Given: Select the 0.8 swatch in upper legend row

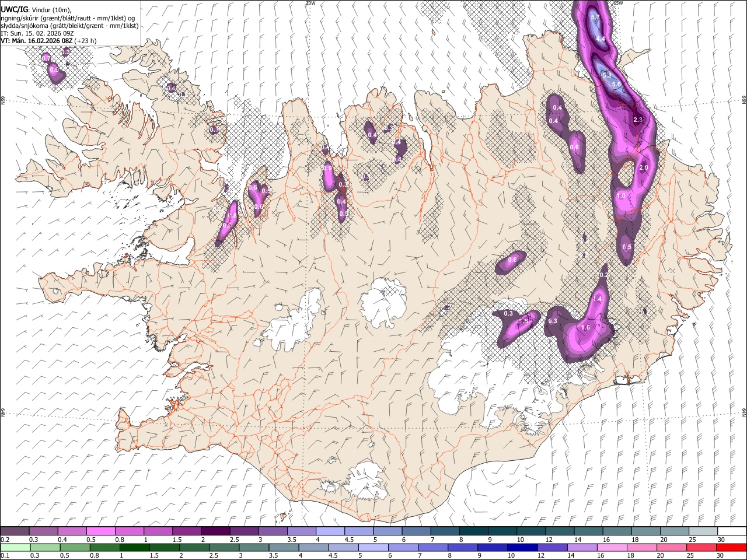Looking at the screenshot, I should click(x=129, y=531).
